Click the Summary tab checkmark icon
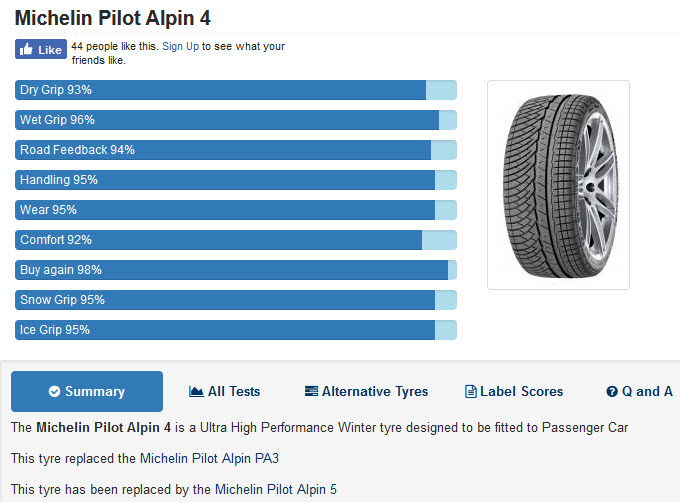Image resolution: width=680 pixels, height=502 pixels. point(54,391)
